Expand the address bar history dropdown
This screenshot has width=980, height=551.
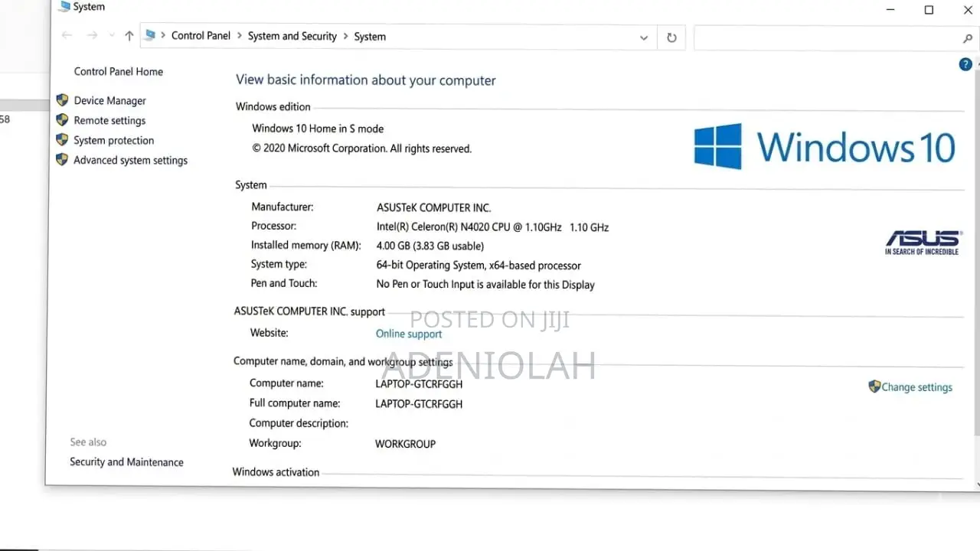point(644,37)
